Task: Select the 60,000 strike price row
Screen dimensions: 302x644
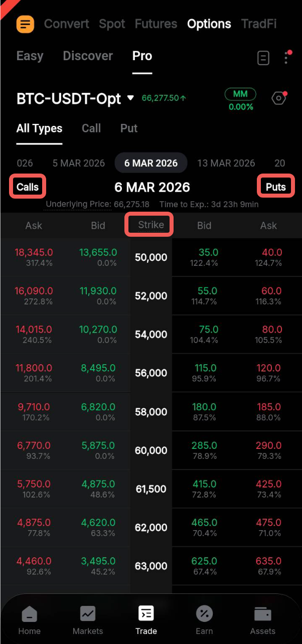Action: pyautogui.click(x=151, y=450)
